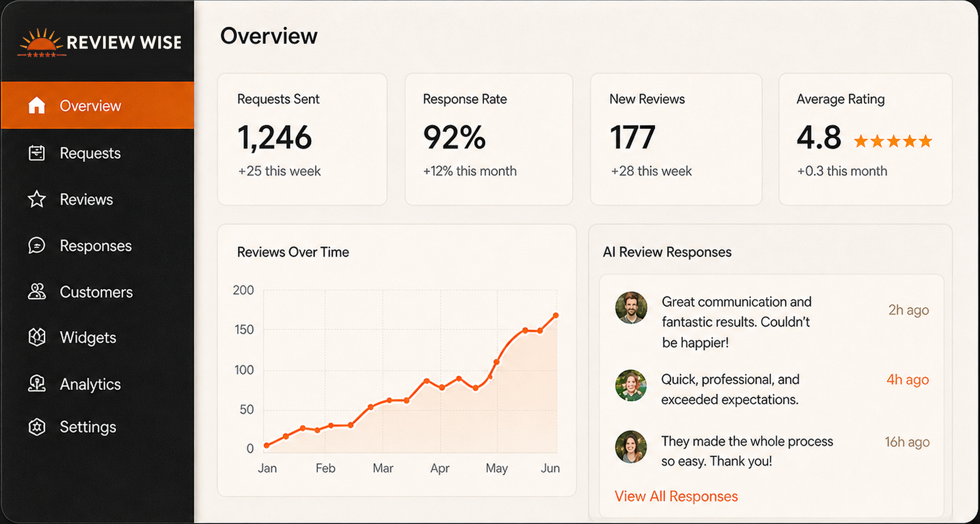
Task: Click the 'Response Rate' card label
Action: pos(465,99)
